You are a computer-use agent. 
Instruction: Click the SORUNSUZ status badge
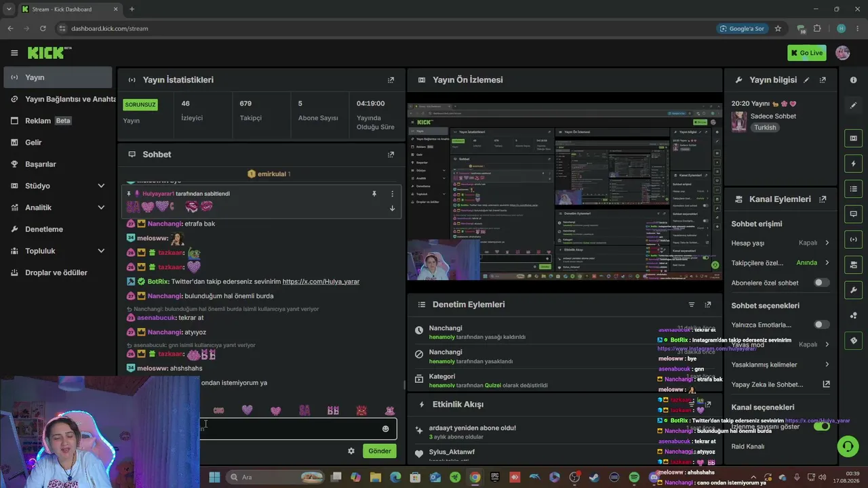pyautogui.click(x=140, y=105)
